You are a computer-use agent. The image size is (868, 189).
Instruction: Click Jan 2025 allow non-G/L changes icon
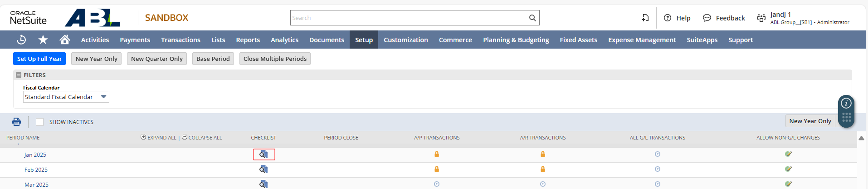pyautogui.click(x=788, y=154)
